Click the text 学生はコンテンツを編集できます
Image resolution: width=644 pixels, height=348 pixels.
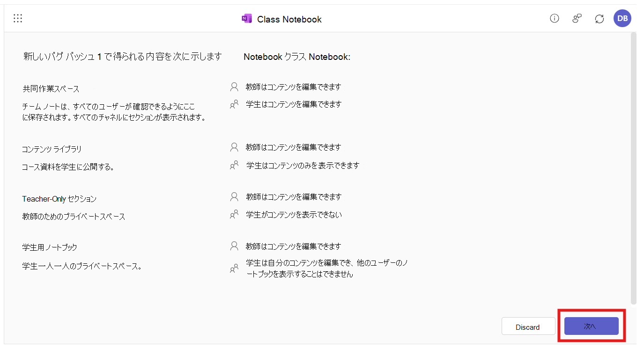tap(294, 104)
